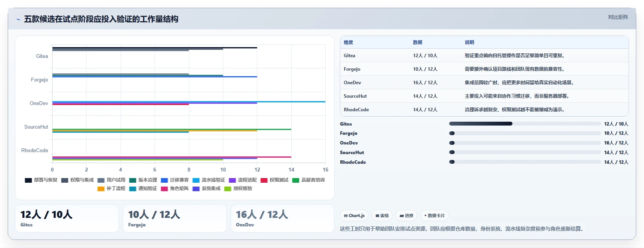Click the indigo 系统集成 legend swatch
This screenshot has height=248, width=644.
[x=196, y=189]
